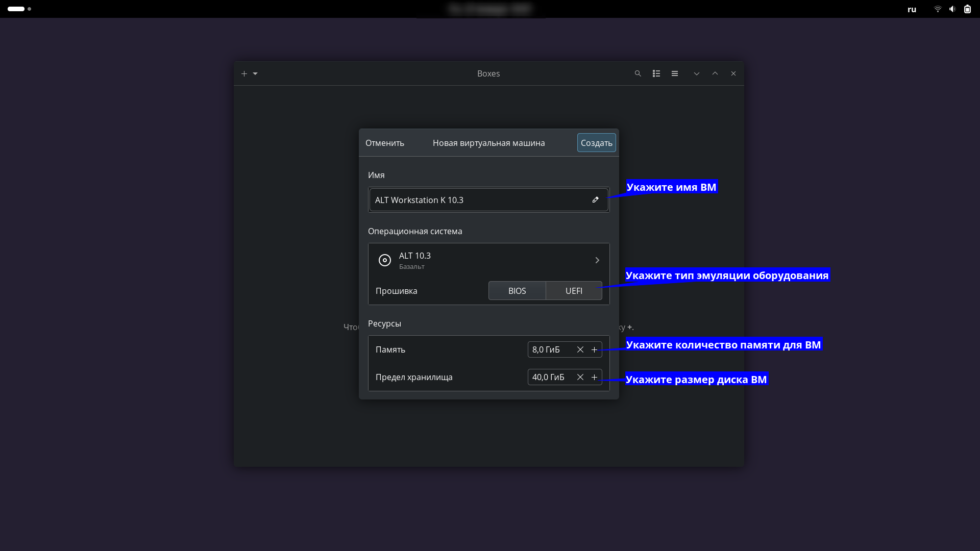Increase memory size with plus button

pyautogui.click(x=594, y=349)
